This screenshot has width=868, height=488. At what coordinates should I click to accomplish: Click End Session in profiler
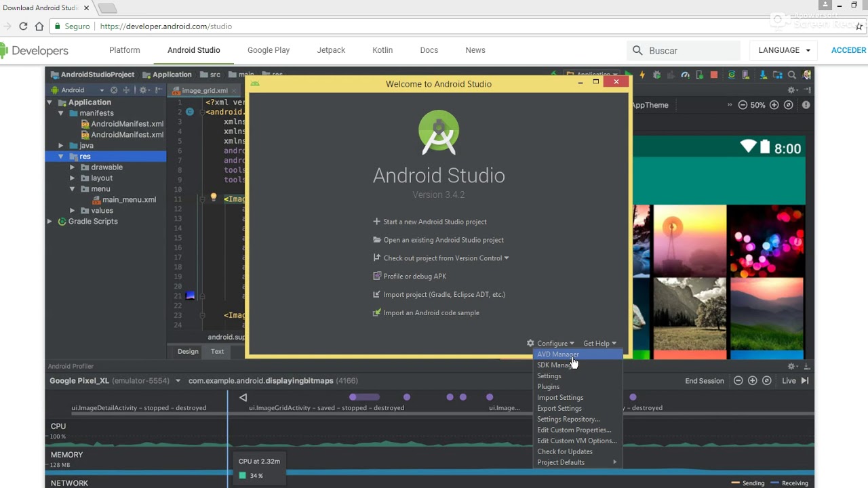tap(705, 381)
